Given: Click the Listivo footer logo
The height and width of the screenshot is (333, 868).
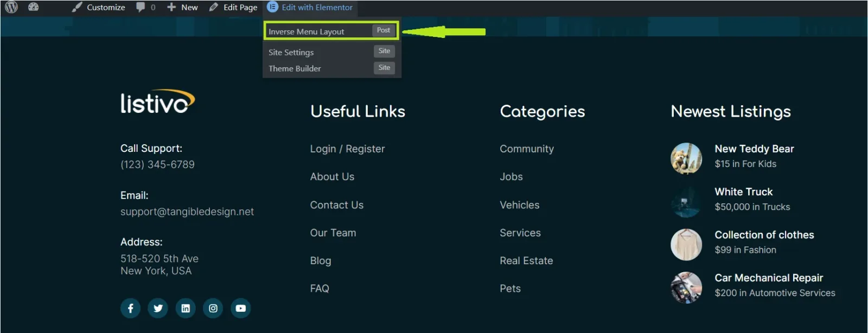Looking at the screenshot, I should [157, 102].
